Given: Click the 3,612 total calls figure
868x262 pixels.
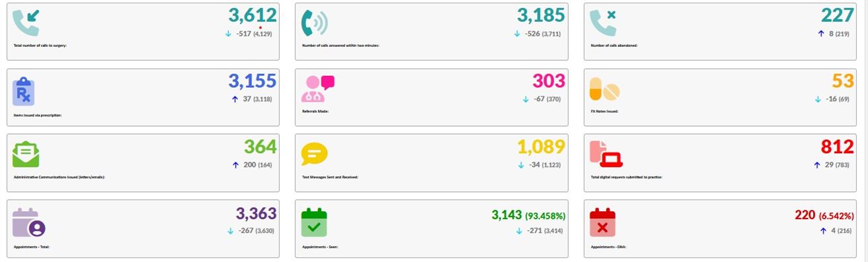Looking at the screenshot, I should 253,16.
